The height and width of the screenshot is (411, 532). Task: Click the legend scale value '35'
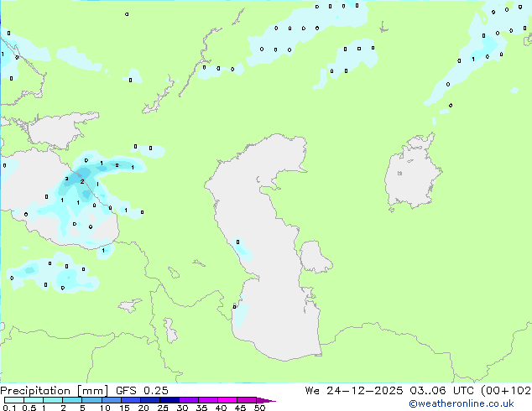[x=201, y=408]
